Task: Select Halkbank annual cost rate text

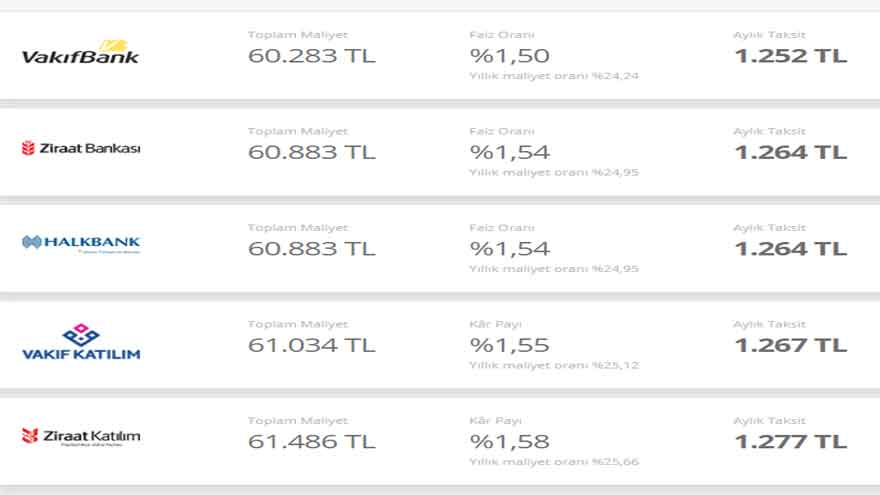Action: point(554,269)
